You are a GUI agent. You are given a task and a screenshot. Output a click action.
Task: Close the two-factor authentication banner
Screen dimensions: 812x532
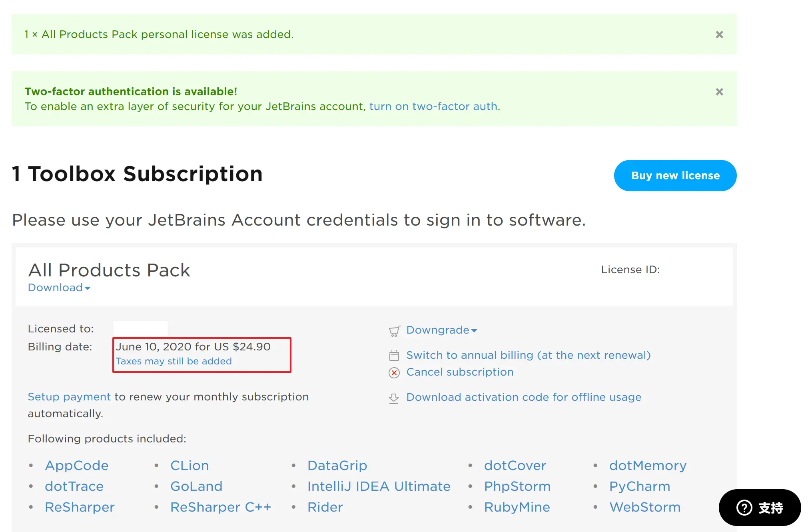(x=719, y=92)
